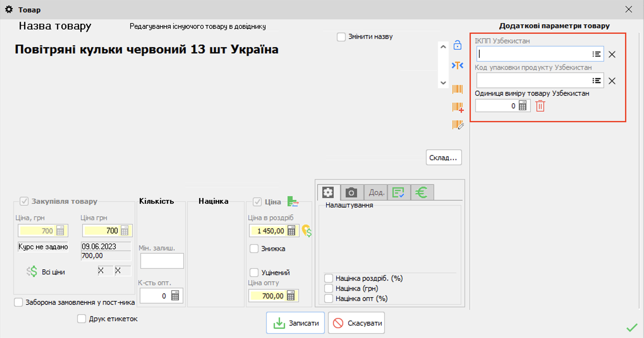The height and width of the screenshot is (338, 644).
Task: Open calculator for retail price field
Action: tap(291, 231)
